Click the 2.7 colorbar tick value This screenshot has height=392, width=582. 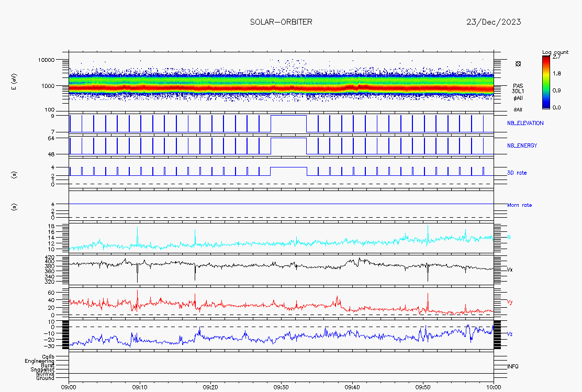click(556, 57)
